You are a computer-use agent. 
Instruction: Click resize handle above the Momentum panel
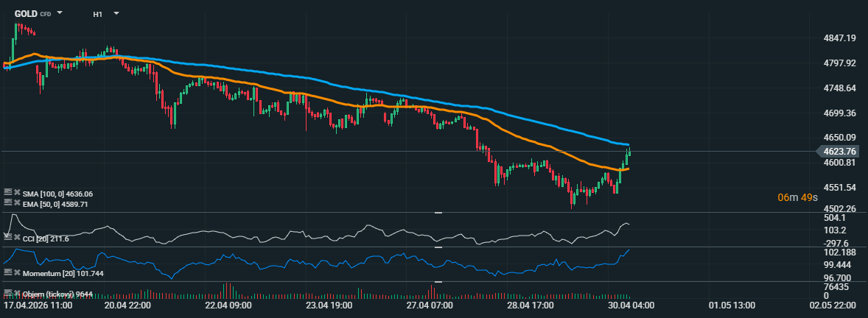[438, 247]
